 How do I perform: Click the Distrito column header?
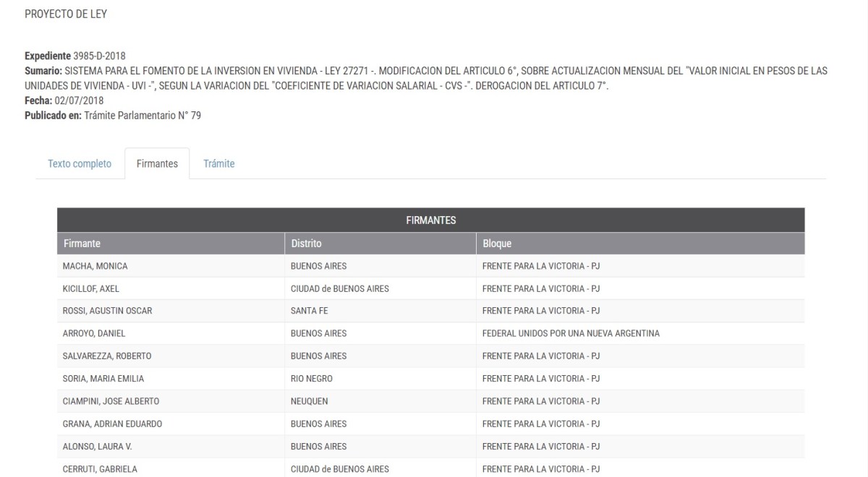[x=306, y=244]
